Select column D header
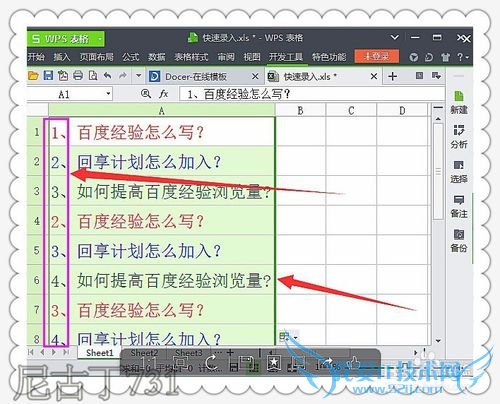This screenshot has width=500, height=404. [x=402, y=110]
